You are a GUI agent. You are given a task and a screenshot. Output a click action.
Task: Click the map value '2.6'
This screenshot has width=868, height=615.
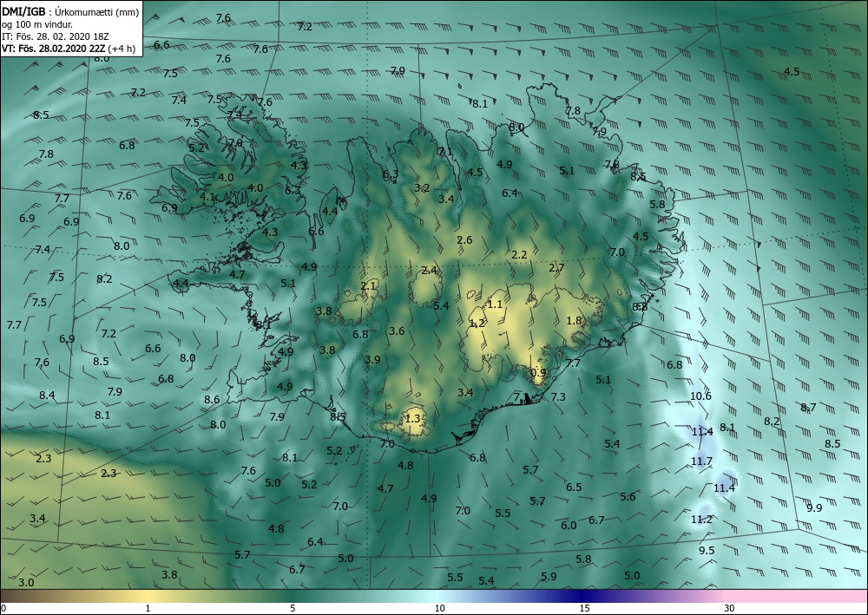pyautogui.click(x=464, y=240)
